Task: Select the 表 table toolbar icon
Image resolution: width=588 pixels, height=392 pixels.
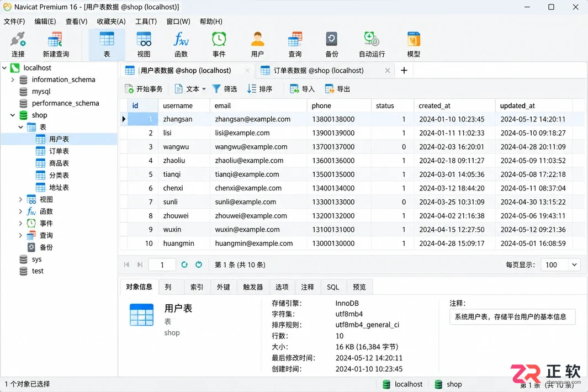Action: click(107, 44)
